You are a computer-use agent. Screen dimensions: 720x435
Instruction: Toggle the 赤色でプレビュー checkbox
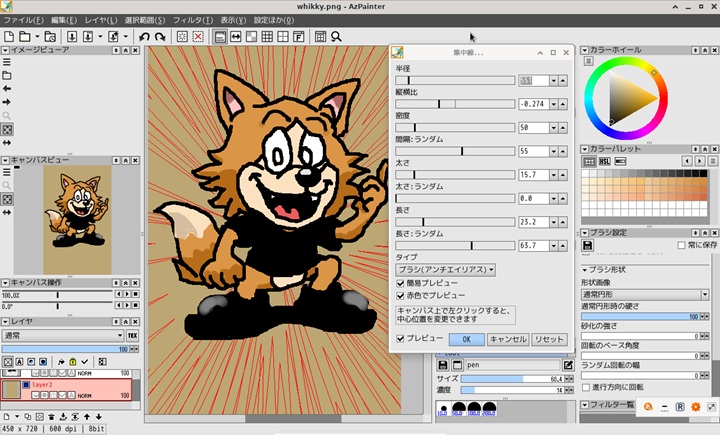point(400,295)
